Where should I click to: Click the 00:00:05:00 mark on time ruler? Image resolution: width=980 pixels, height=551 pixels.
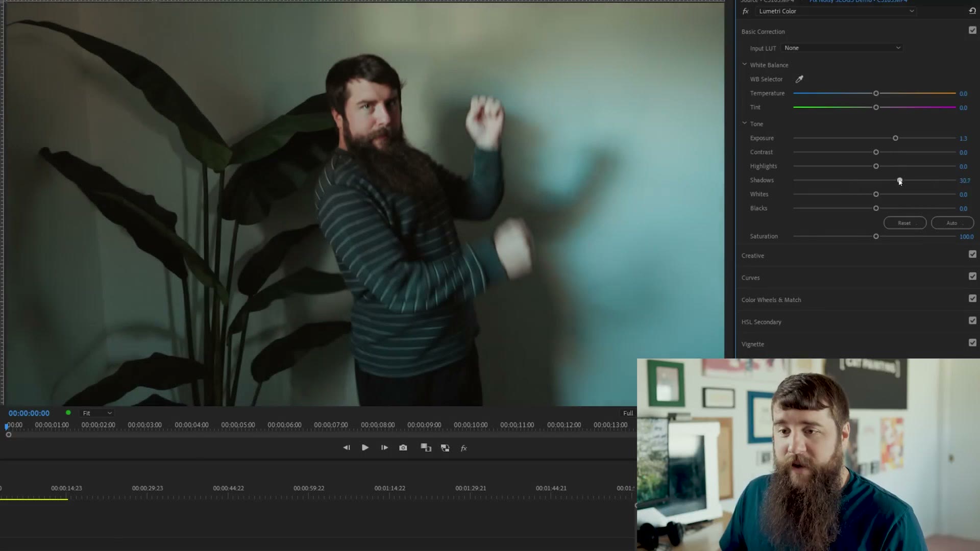click(x=238, y=425)
